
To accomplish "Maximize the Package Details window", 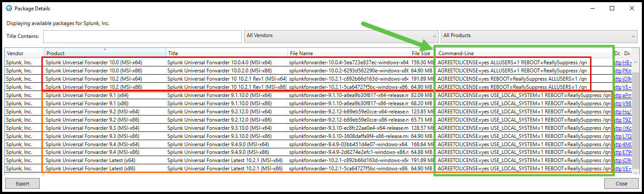I will click(612, 8).
